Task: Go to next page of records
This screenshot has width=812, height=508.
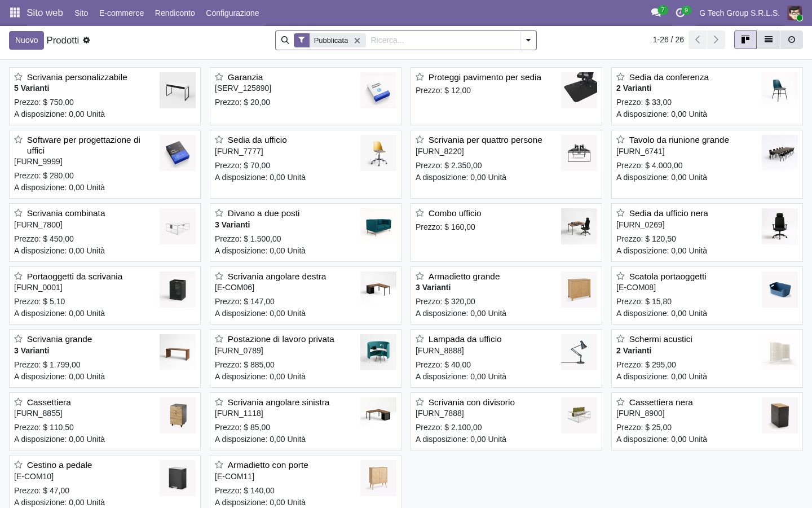Action: point(716,40)
